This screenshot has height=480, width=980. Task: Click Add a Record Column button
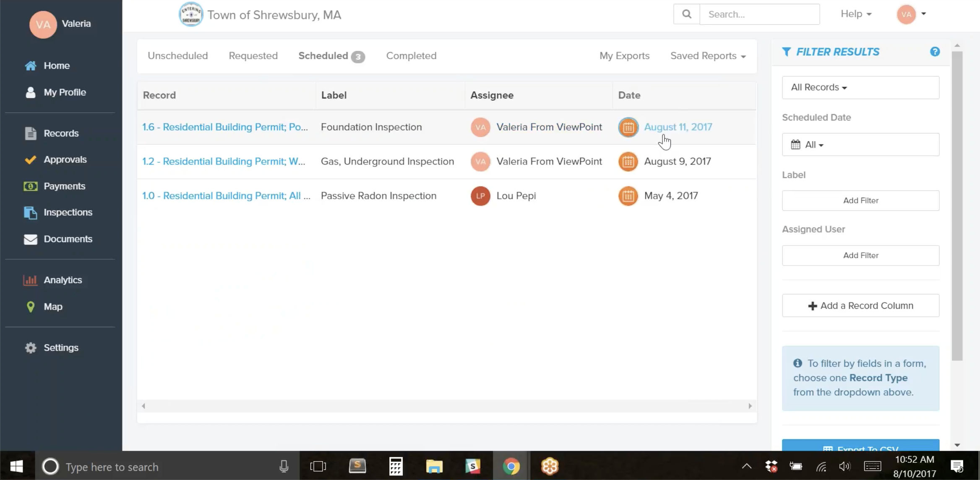point(860,305)
